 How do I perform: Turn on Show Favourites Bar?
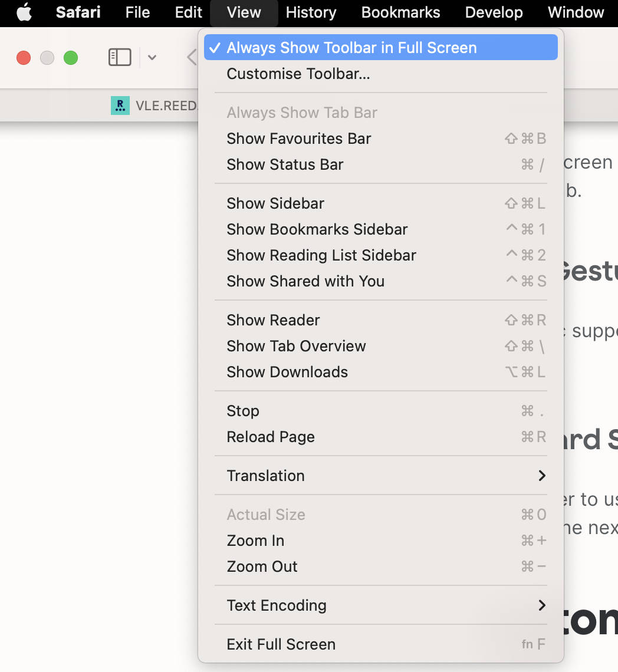click(x=299, y=139)
